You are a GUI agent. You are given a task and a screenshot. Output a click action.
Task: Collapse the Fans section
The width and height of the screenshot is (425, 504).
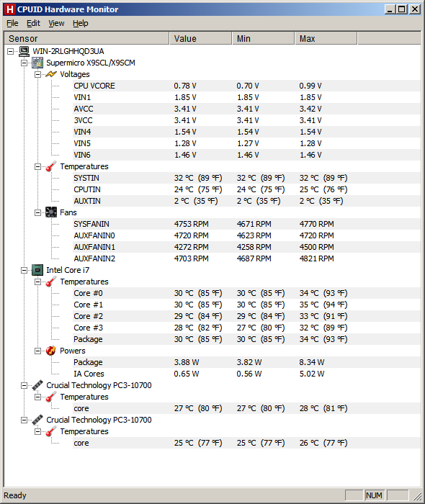coord(37,213)
